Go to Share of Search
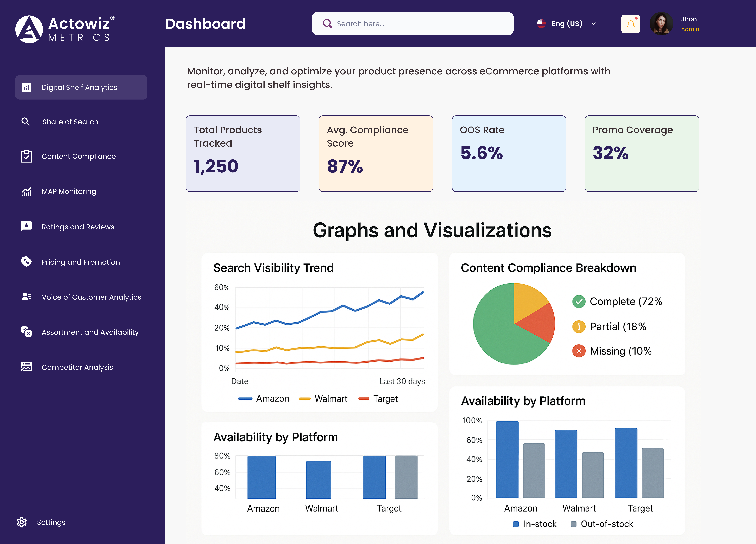This screenshot has height=544, width=756. [70, 122]
